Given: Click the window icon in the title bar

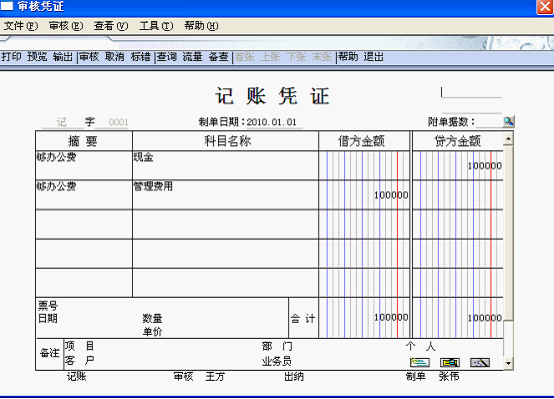Looking at the screenshot, I should pos(6,6).
